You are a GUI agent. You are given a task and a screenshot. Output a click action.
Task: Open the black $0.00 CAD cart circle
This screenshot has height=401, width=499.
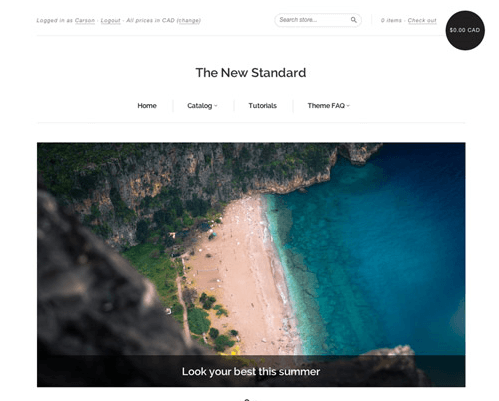click(x=465, y=30)
